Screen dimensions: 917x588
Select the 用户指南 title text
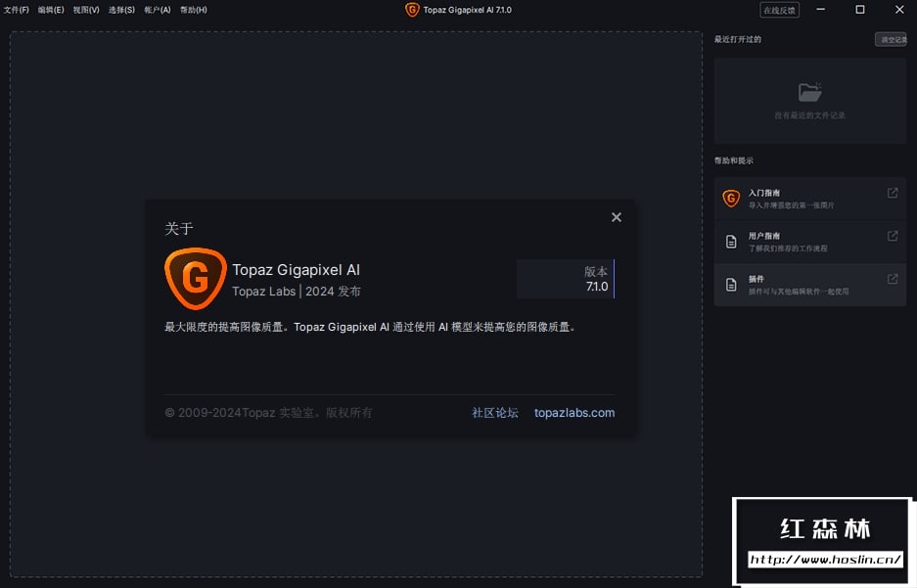click(x=764, y=236)
